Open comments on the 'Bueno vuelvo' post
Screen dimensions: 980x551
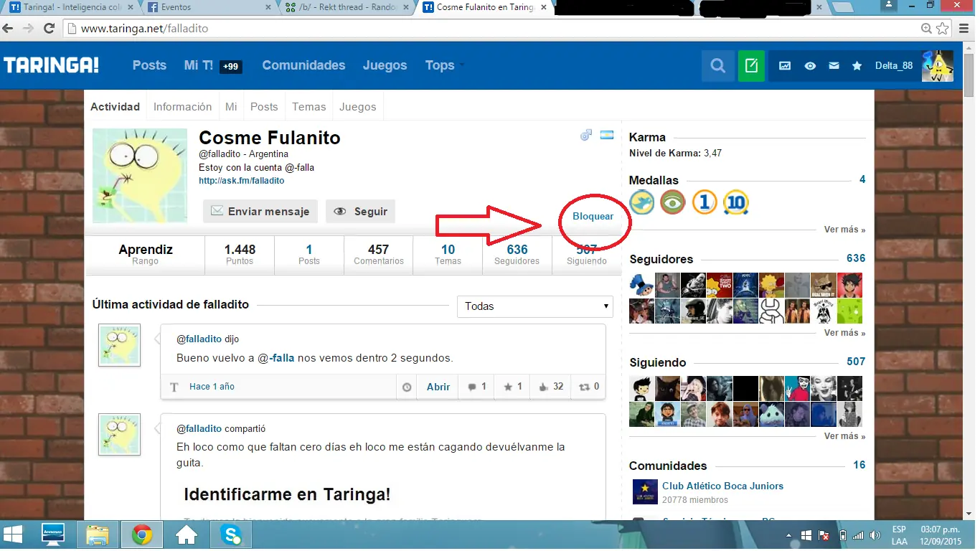pos(477,387)
